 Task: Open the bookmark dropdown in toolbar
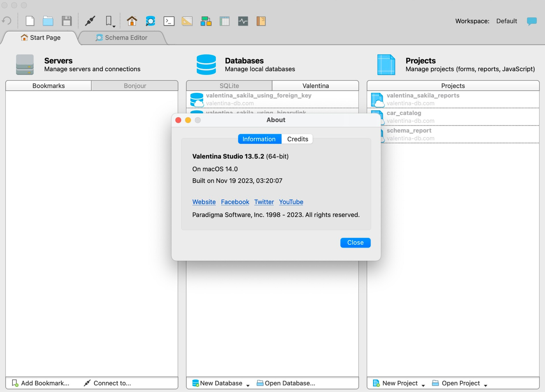110,21
